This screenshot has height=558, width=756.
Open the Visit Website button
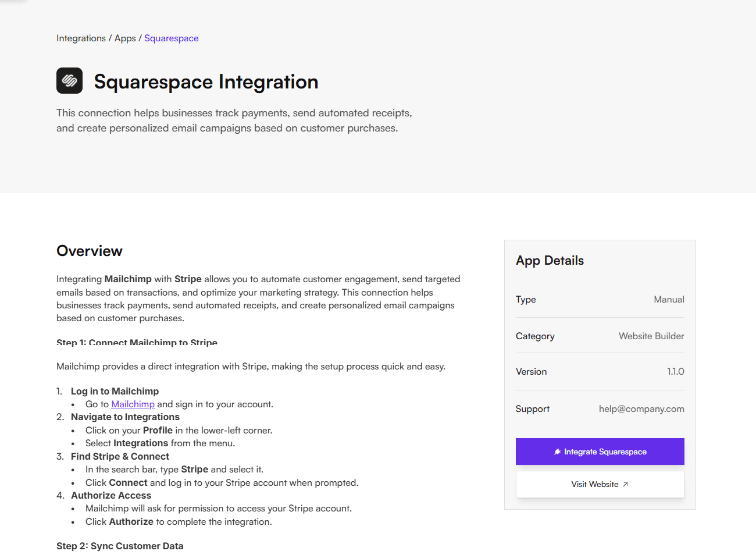[x=600, y=484]
